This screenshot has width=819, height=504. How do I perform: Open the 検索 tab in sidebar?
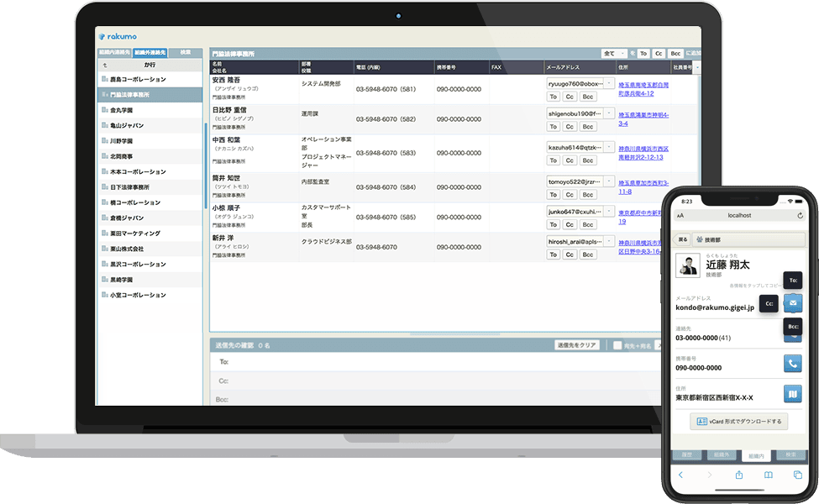(186, 52)
